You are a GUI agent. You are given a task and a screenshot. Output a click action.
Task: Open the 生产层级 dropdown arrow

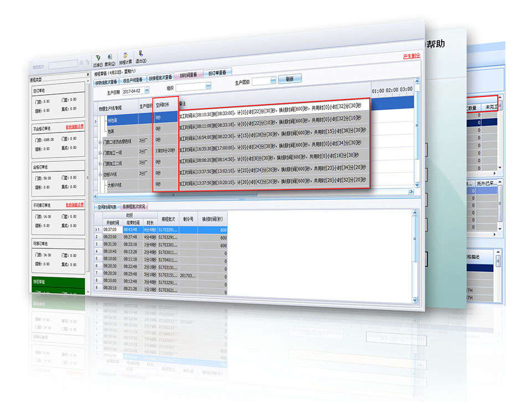coord(272,82)
